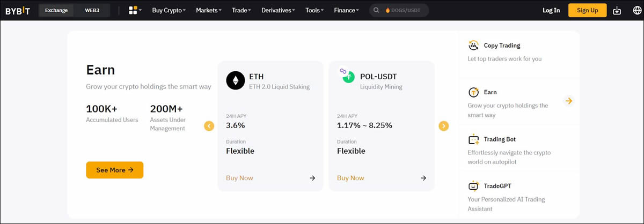
Task: Click the Copy Trading icon
Action: click(x=473, y=46)
